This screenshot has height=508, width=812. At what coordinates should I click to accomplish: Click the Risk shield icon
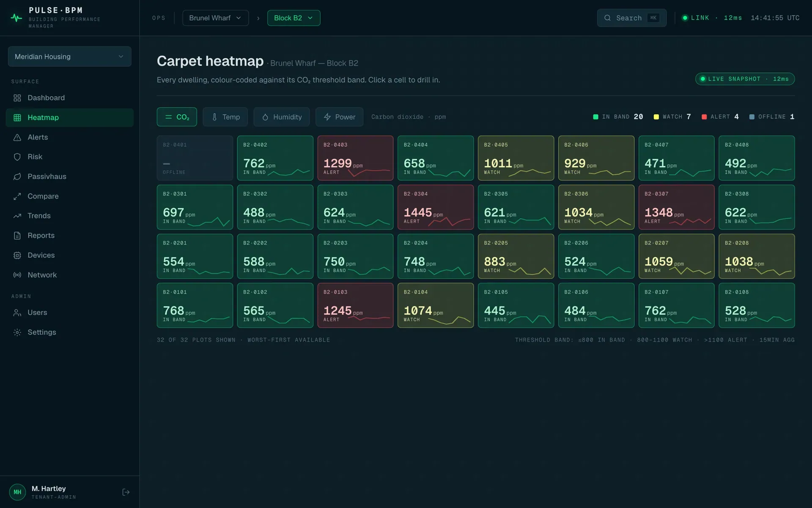pyautogui.click(x=17, y=157)
